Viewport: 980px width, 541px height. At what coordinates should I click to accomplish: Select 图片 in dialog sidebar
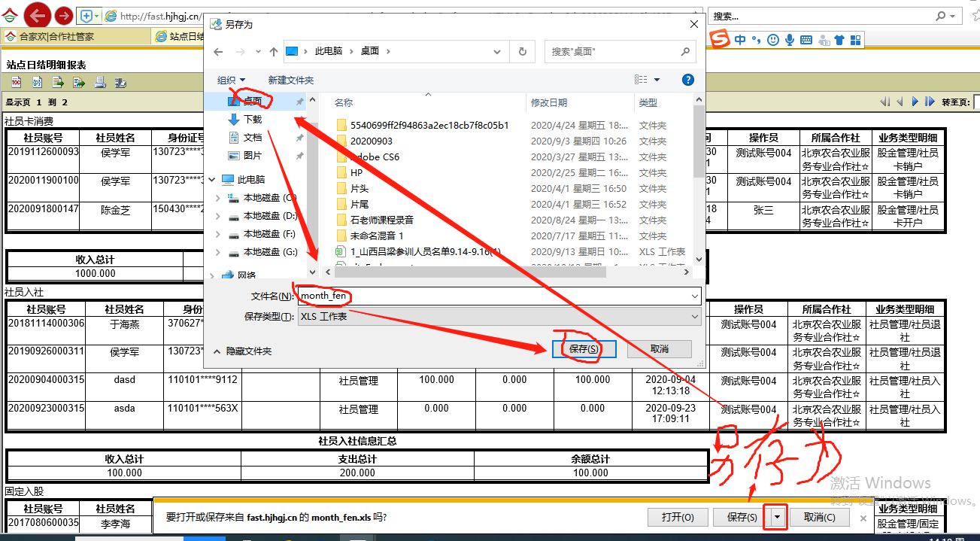point(253,155)
